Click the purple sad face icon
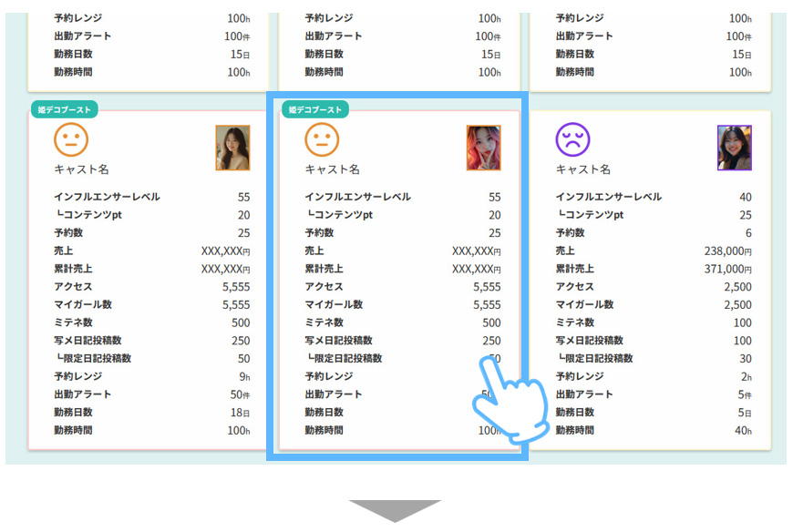 pos(572,139)
